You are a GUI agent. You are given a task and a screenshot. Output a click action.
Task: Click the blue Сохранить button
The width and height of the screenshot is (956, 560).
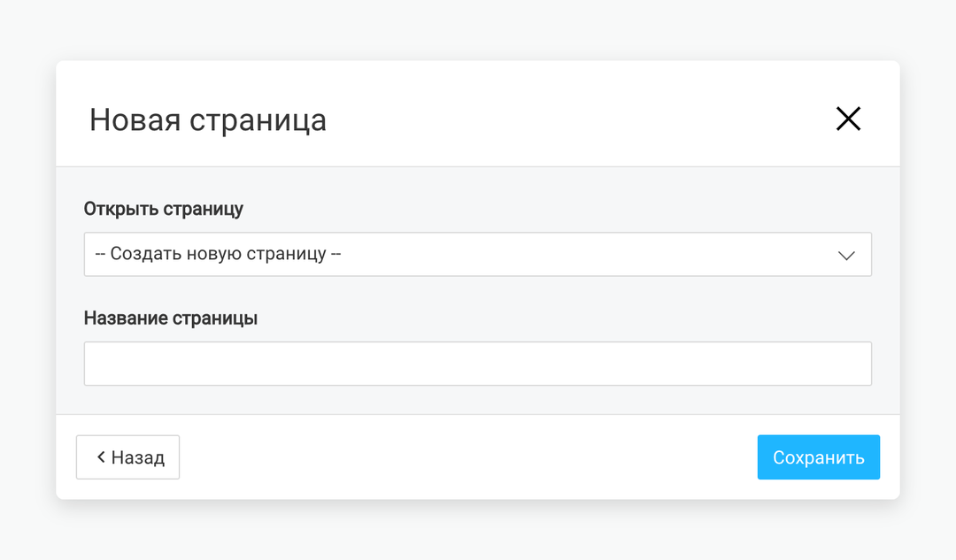(818, 457)
